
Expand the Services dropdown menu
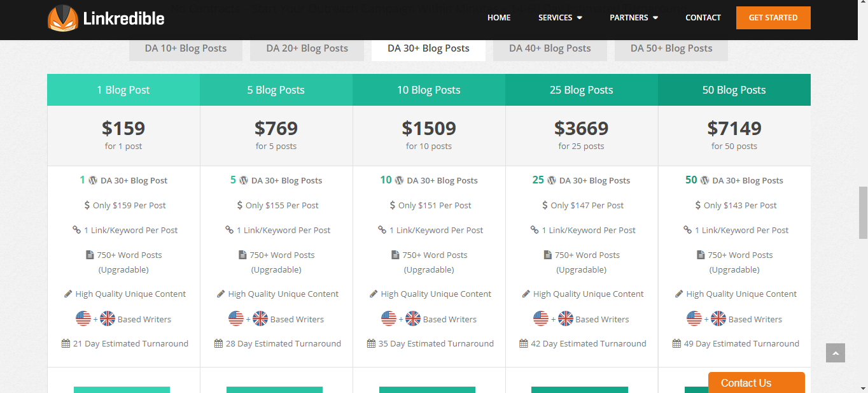(x=560, y=18)
